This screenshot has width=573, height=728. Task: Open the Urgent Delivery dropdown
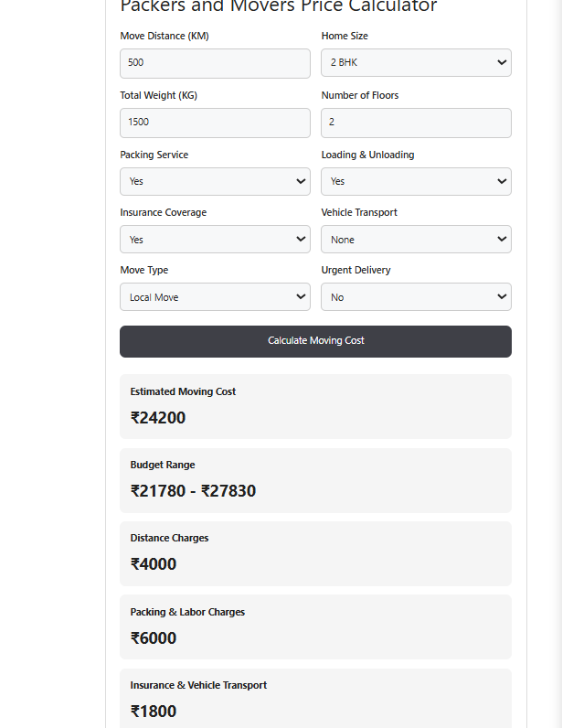point(416,296)
